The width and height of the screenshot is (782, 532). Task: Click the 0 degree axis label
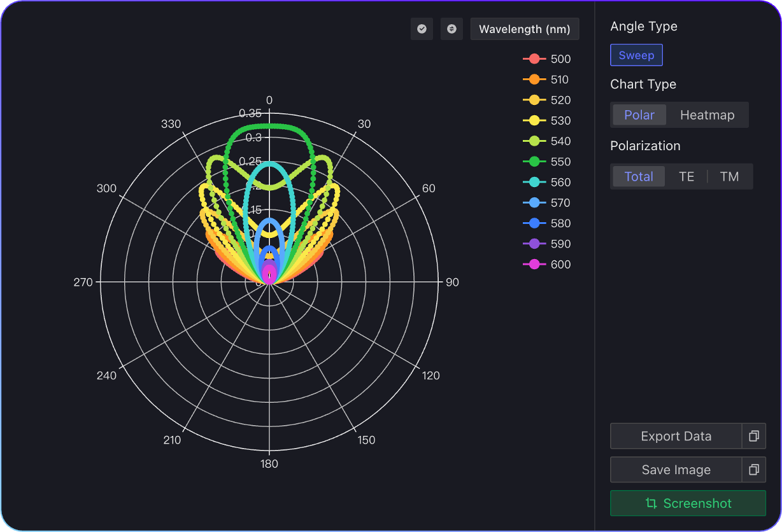tap(269, 101)
